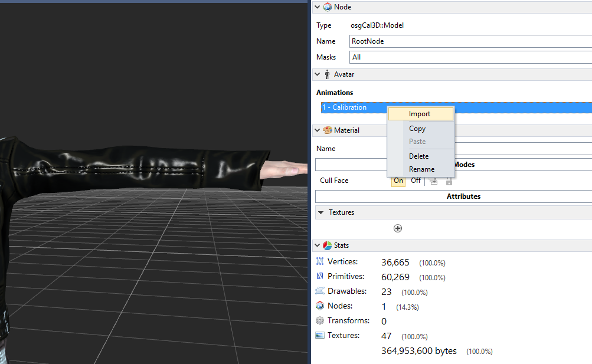The width and height of the screenshot is (592, 364).
Task: Click the Cull Face inherit/override icon
Action: click(x=434, y=181)
